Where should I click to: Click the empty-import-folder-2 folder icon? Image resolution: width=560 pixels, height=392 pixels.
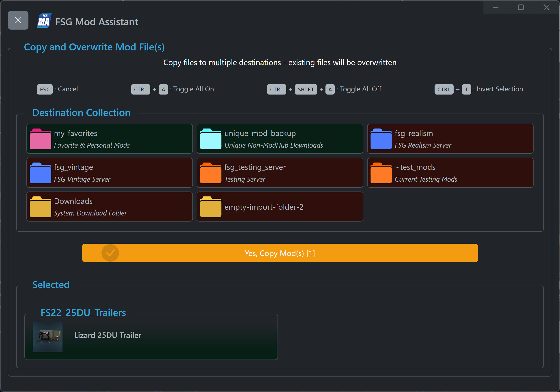pyautogui.click(x=211, y=207)
